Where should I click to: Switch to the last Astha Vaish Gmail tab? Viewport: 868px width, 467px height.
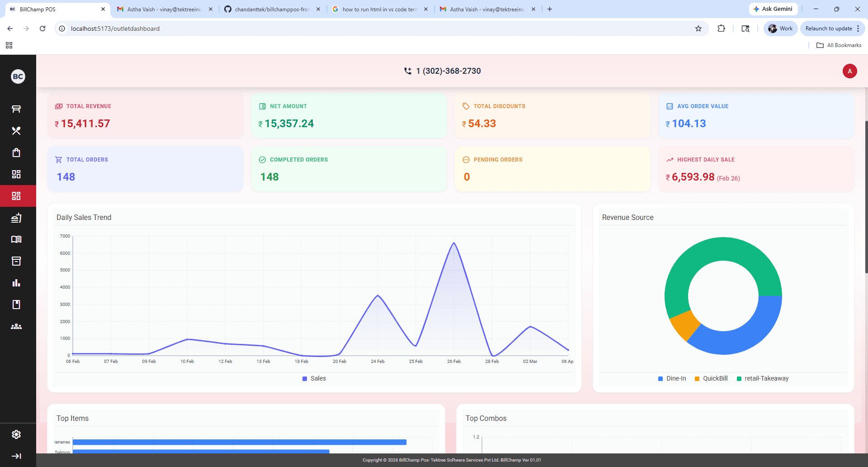pos(486,9)
